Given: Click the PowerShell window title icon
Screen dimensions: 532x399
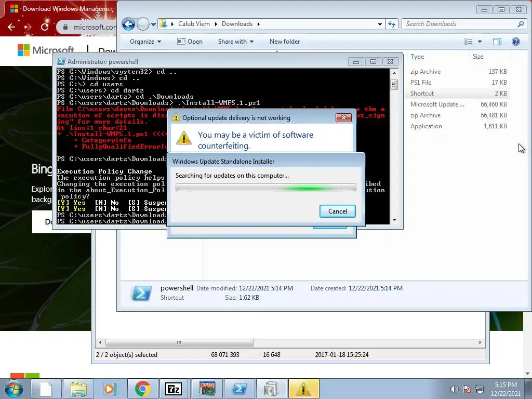Looking at the screenshot, I should [61, 61].
